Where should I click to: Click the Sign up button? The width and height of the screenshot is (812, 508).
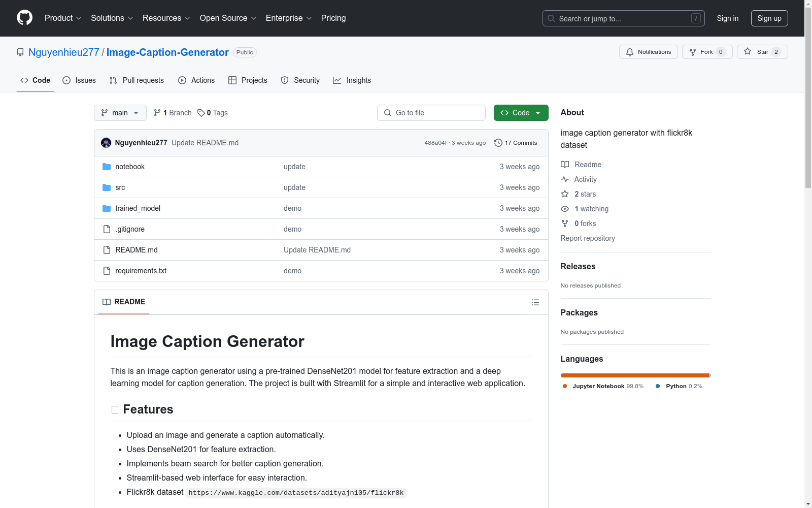coord(769,18)
